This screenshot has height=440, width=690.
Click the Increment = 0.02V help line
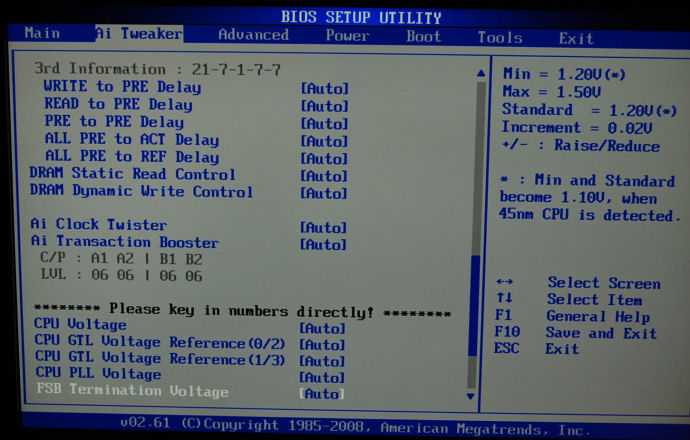pos(577,128)
